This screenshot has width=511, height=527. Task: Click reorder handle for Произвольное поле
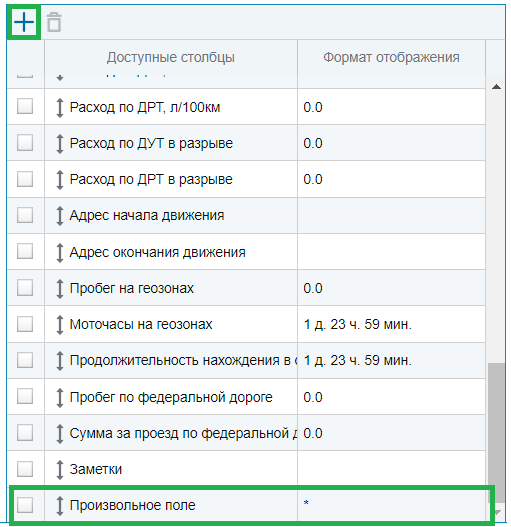[x=60, y=505]
